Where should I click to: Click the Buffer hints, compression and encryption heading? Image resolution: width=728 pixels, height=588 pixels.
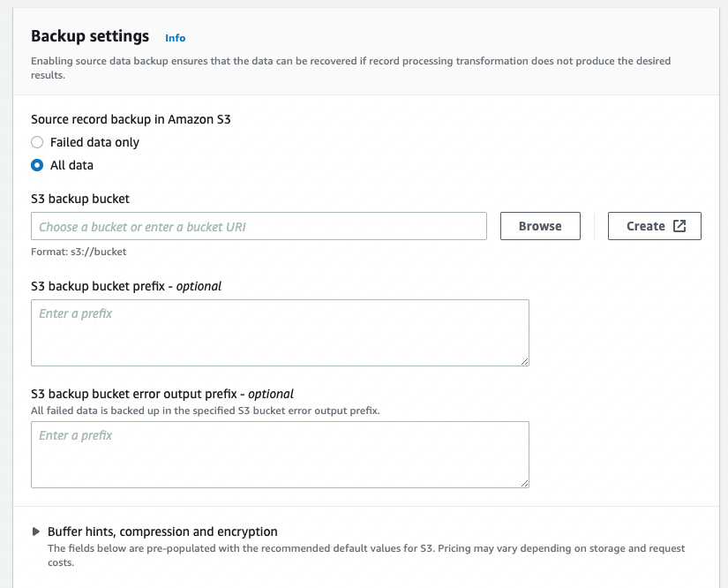coord(162,531)
